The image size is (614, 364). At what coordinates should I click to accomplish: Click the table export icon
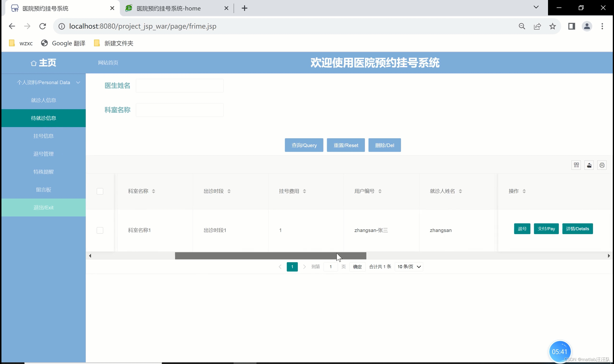[x=589, y=165]
